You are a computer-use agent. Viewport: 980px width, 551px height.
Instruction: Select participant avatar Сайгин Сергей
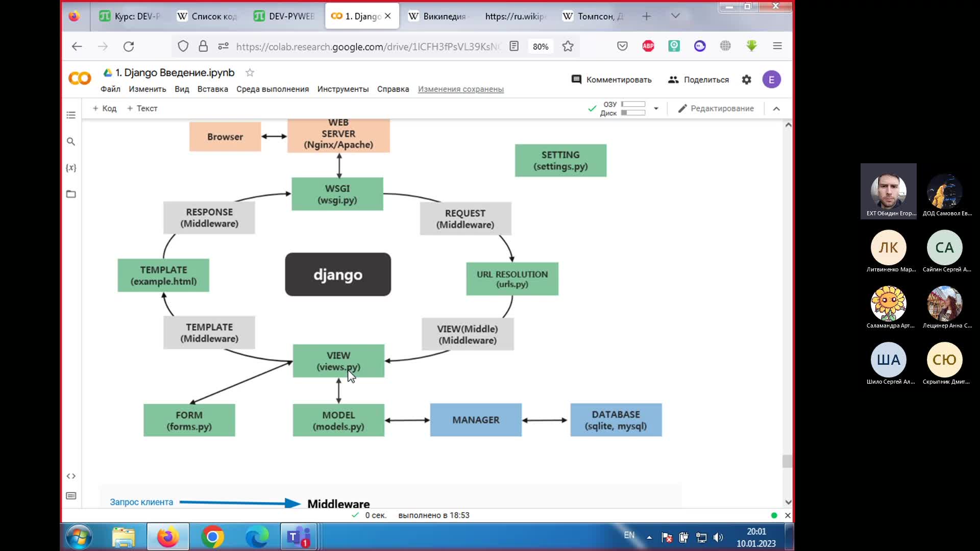944,247
